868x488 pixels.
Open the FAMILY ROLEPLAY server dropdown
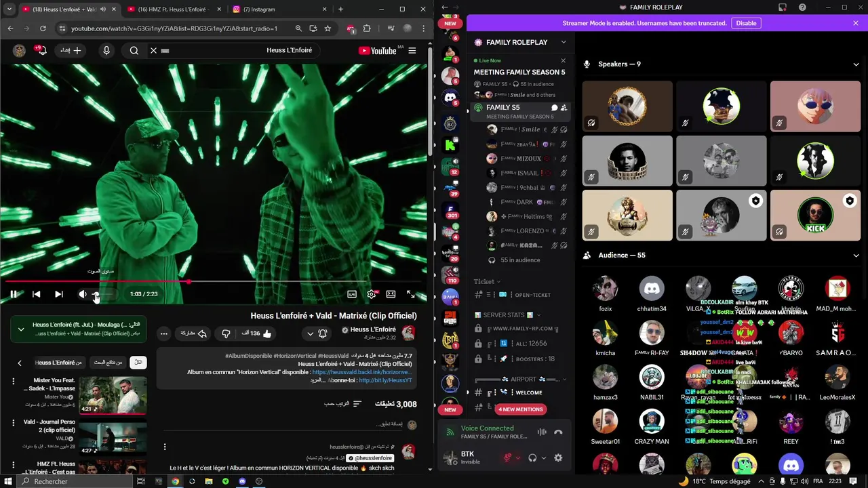[563, 42]
